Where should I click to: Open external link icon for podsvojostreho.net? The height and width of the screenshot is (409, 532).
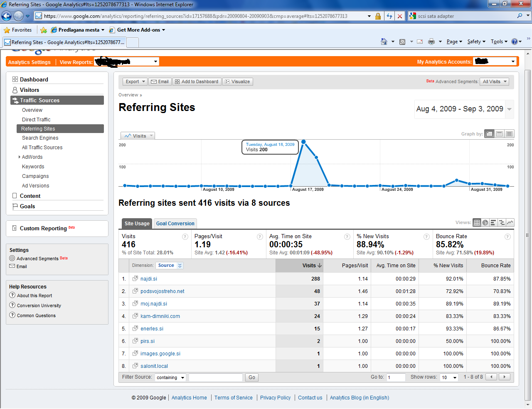coord(135,291)
